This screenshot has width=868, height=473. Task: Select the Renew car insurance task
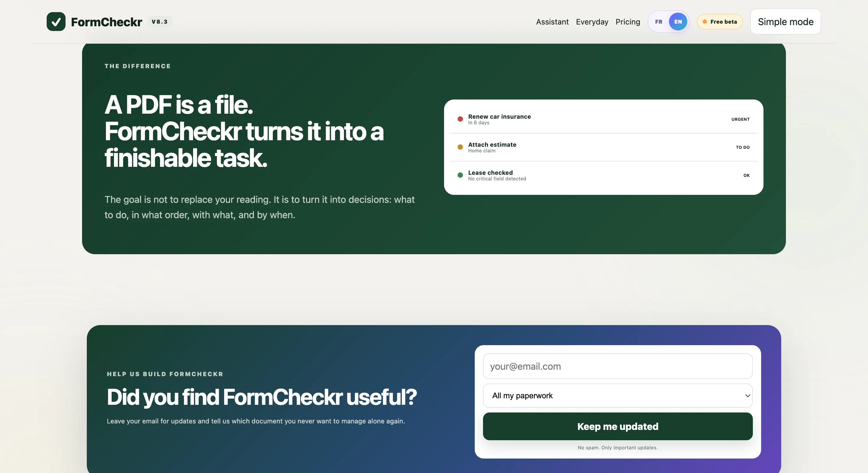[x=603, y=119]
